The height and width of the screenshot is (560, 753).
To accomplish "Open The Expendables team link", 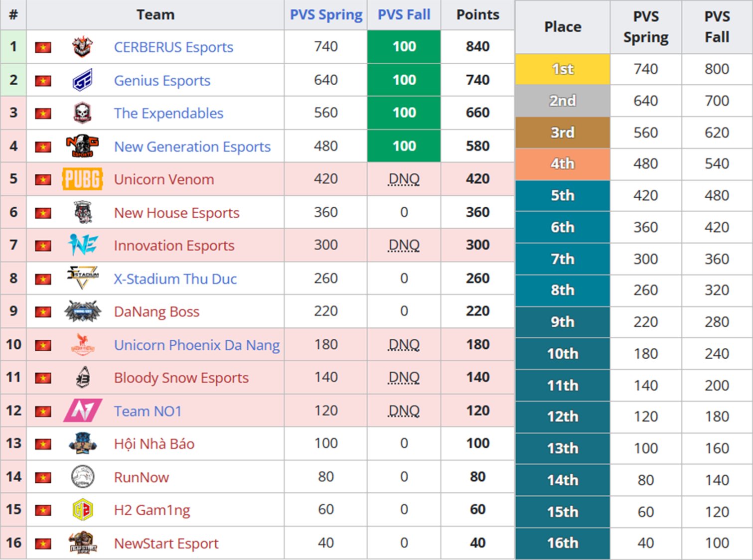I will 168,113.
